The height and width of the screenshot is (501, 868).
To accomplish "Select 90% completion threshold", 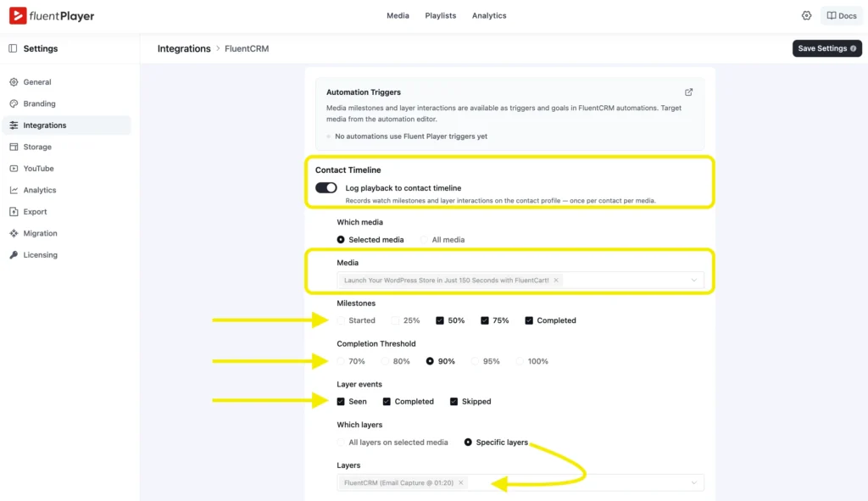I will (430, 361).
